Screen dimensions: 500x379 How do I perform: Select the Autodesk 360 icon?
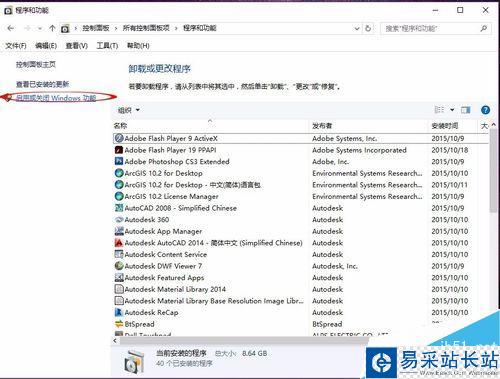click(x=119, y=219)
